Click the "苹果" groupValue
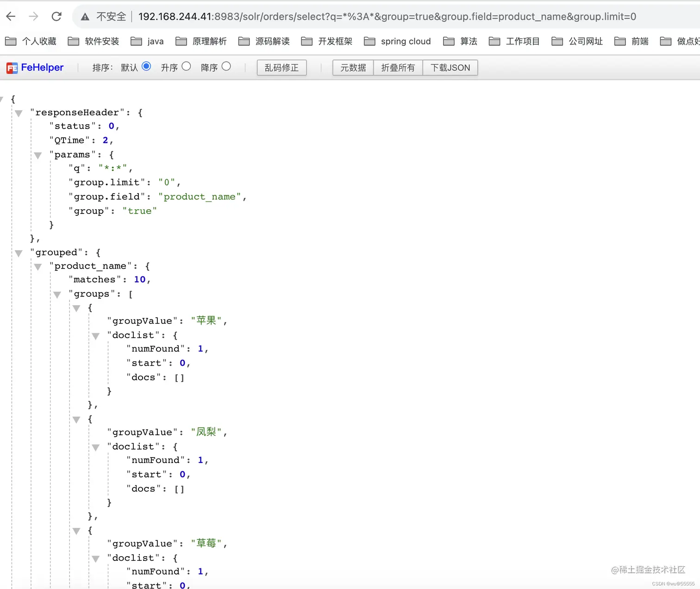700x589 pixels. [x=206, y=320]
